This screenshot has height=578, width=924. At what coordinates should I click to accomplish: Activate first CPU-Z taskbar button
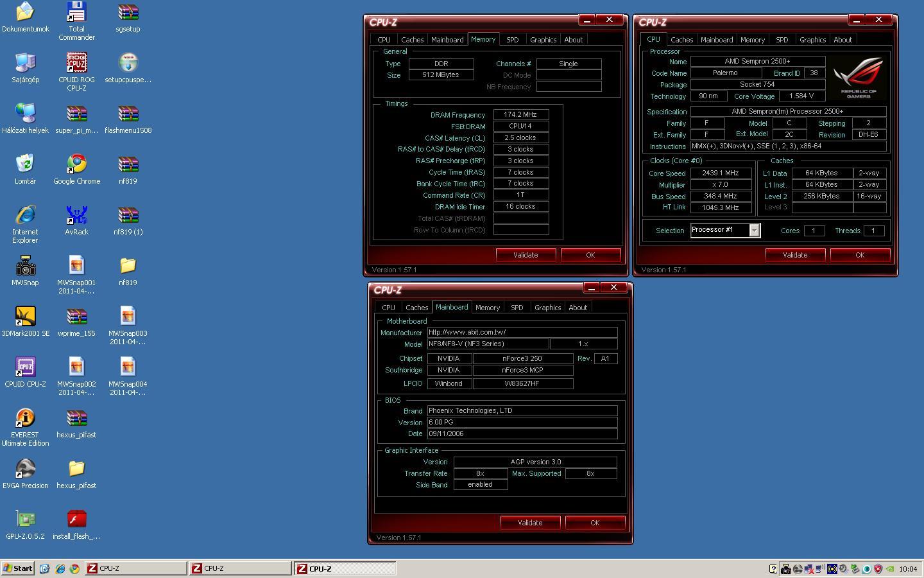pyautogui.click(x=135, y=568)
